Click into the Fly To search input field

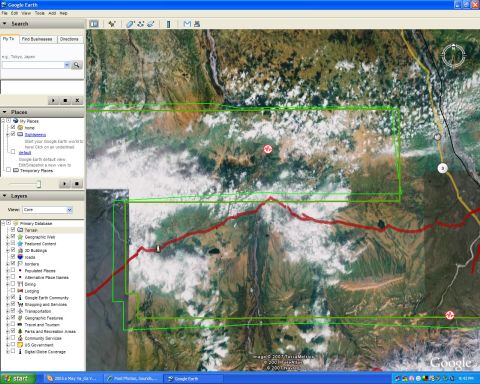coord(33,65)
